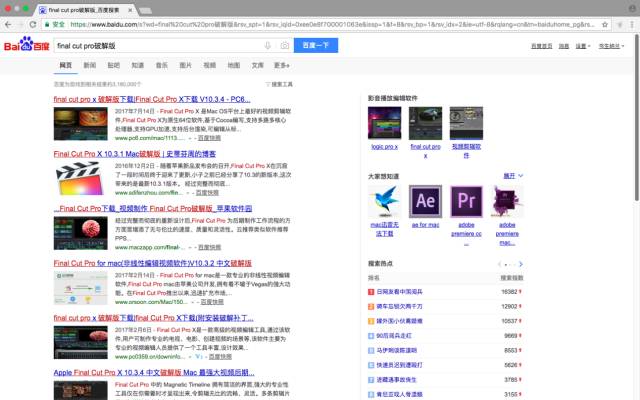Open camera image search icon
The width and height of the screenshot is (640, 400).
click(x=284, y=45)
